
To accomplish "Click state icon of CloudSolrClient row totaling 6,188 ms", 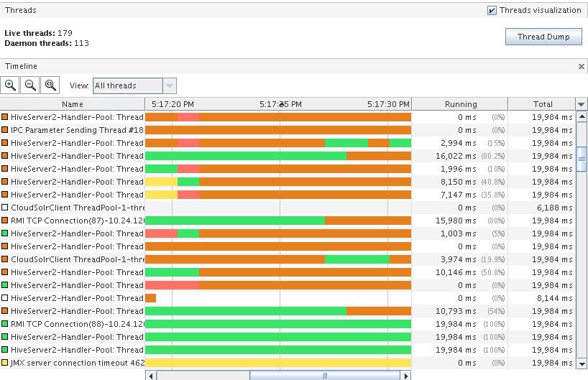I will [x=4, y=207].
